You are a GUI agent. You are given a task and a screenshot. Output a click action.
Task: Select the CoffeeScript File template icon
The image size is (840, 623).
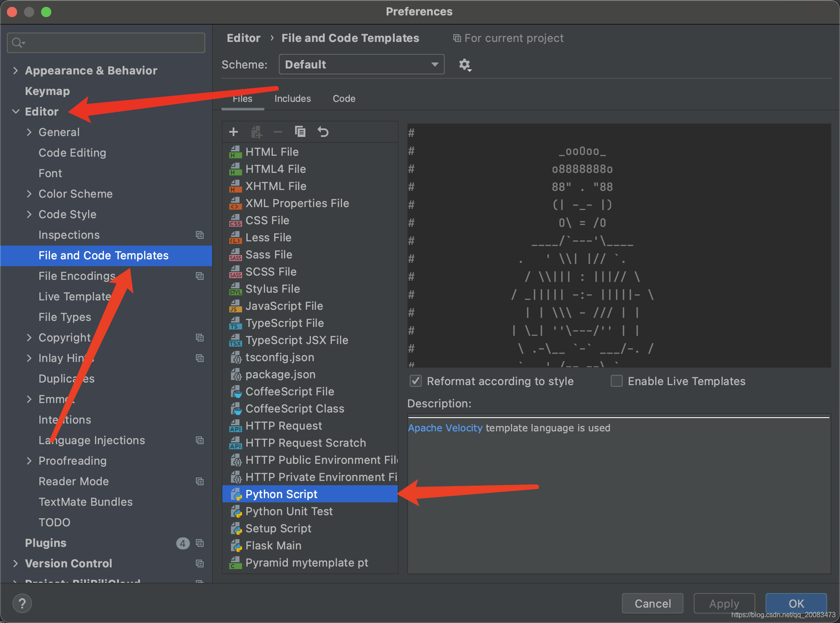236,392
